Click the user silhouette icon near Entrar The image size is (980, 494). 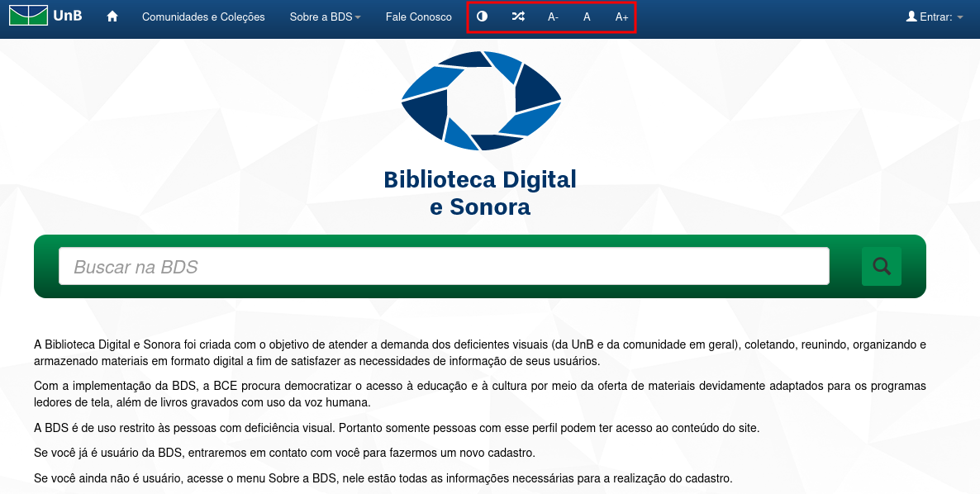pyautogui.click(x=911, y=16)
